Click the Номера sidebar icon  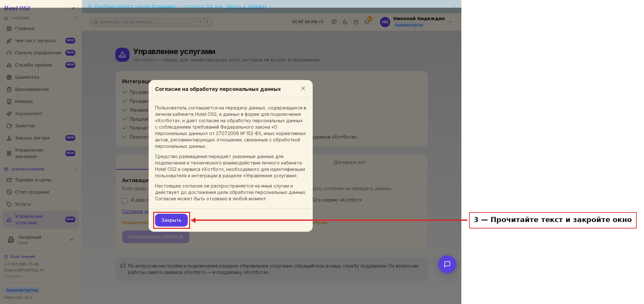(x=9, y=101)
